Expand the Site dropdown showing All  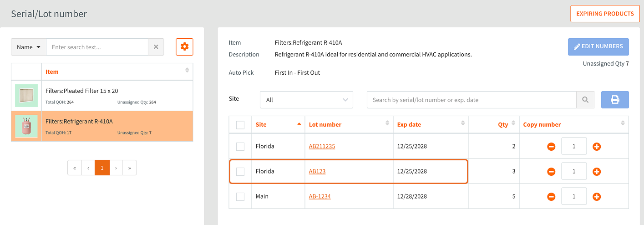pos(306,100)
